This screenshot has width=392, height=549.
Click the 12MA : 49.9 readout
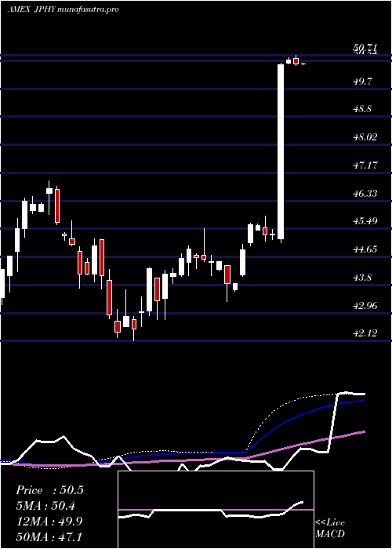click(49, 521)
